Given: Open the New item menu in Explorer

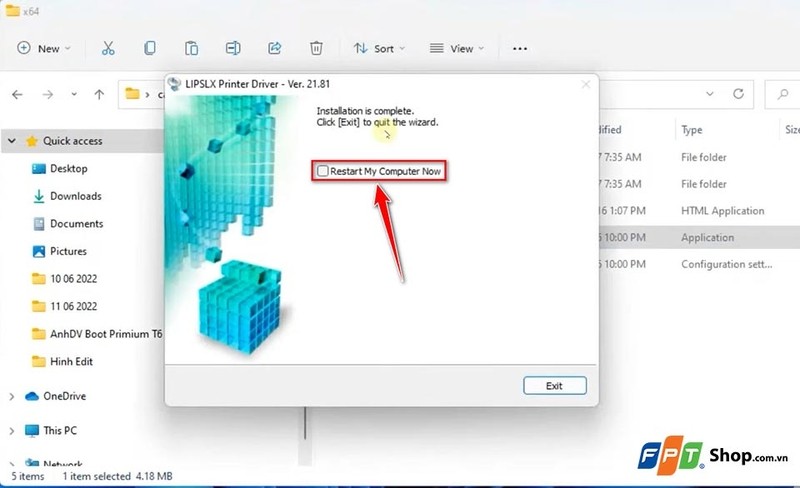Looking at the screenshot, I should coord(44,48).
